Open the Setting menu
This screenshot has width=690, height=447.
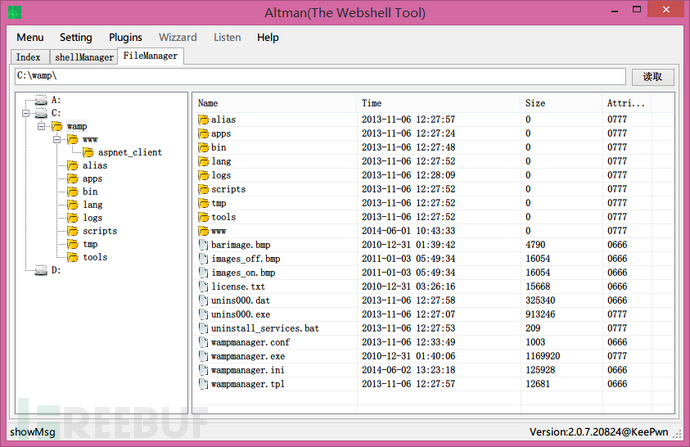(76, 37)
